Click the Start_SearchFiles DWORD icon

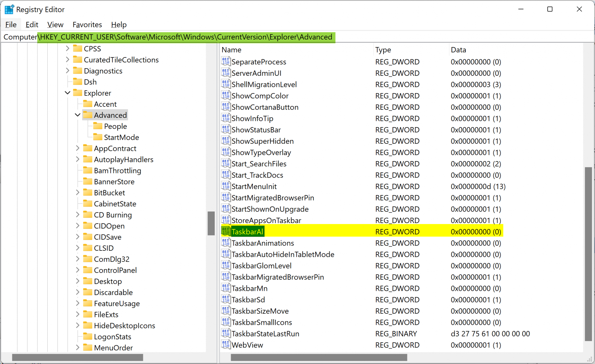[226, 163]
